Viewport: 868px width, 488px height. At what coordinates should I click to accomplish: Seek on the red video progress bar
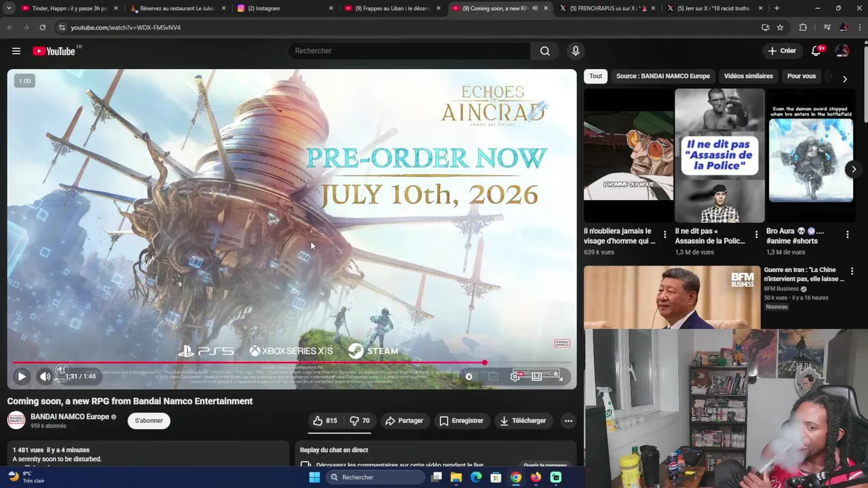tap(293, 363)
